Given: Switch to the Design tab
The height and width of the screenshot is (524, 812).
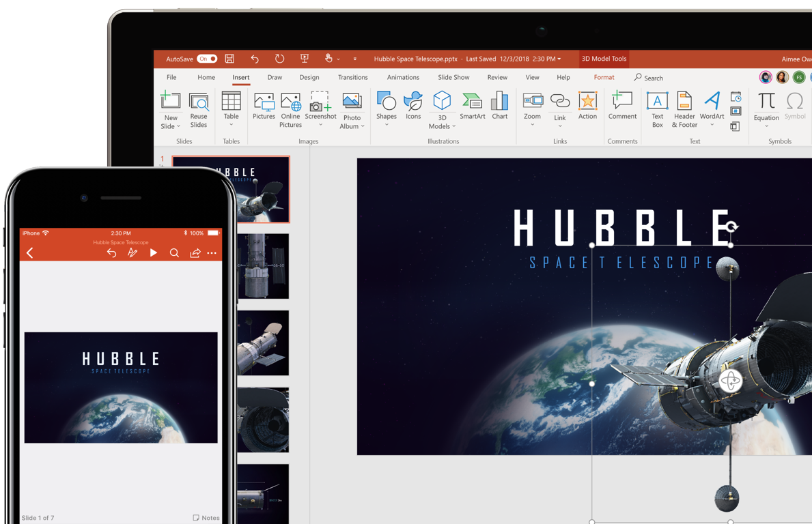Looking at the screenshot, I should point(309,77).
